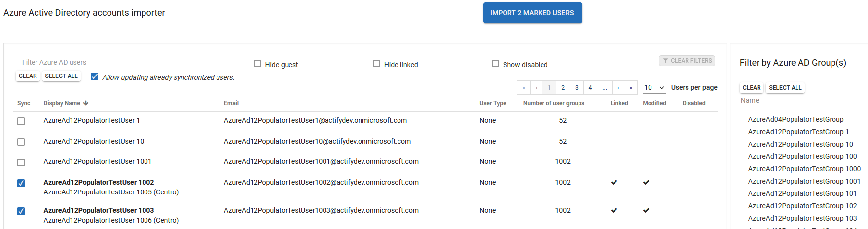Enable the Hide guest checkbox
Screen dimensions: 868x229
coord(257,64)
